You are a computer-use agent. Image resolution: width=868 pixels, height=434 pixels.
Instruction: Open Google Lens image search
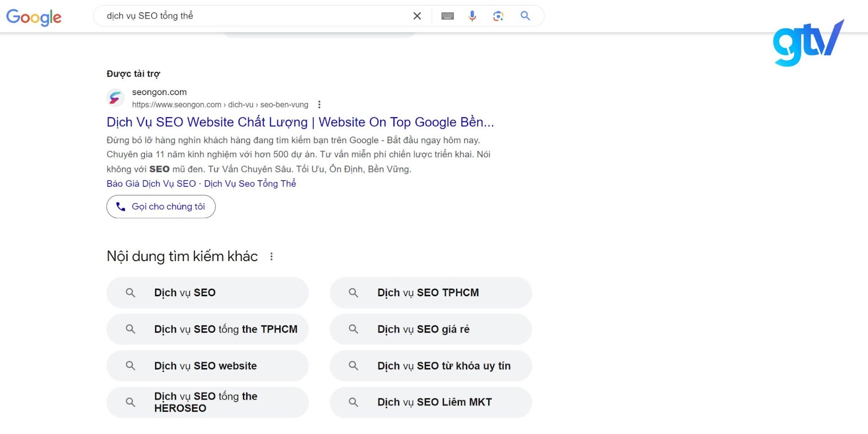pyautogui.click(x=498, y=16)
